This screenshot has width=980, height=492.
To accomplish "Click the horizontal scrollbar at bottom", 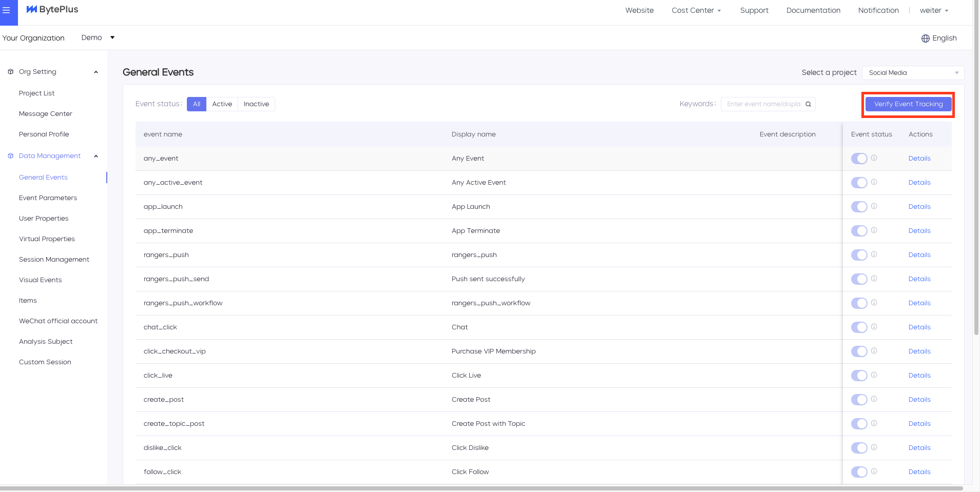I will click(x=481, y=488).
